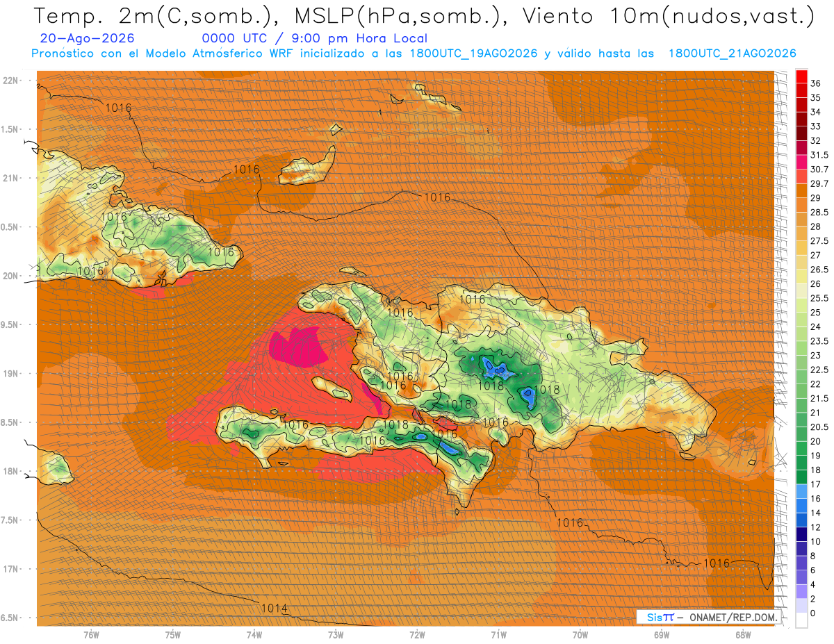The image size is (834, 644).
Task: Select the hot pink swatch between 30.7 and 31.5
Action: click(801, 162)
